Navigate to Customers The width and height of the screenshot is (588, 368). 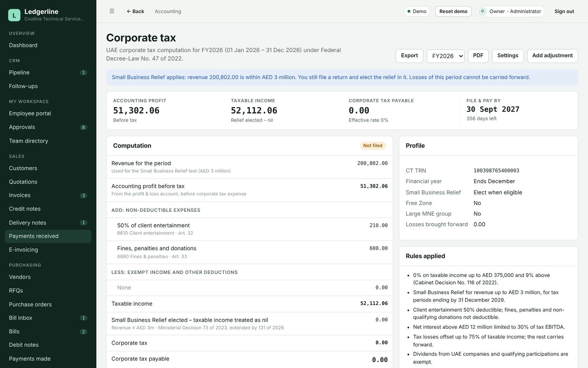pos(48,168)
